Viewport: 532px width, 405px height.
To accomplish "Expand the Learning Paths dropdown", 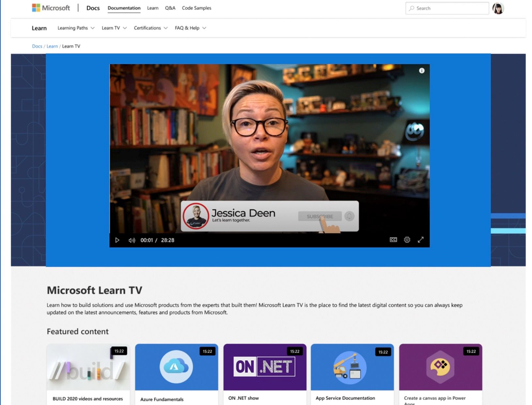I will [76, 28].
